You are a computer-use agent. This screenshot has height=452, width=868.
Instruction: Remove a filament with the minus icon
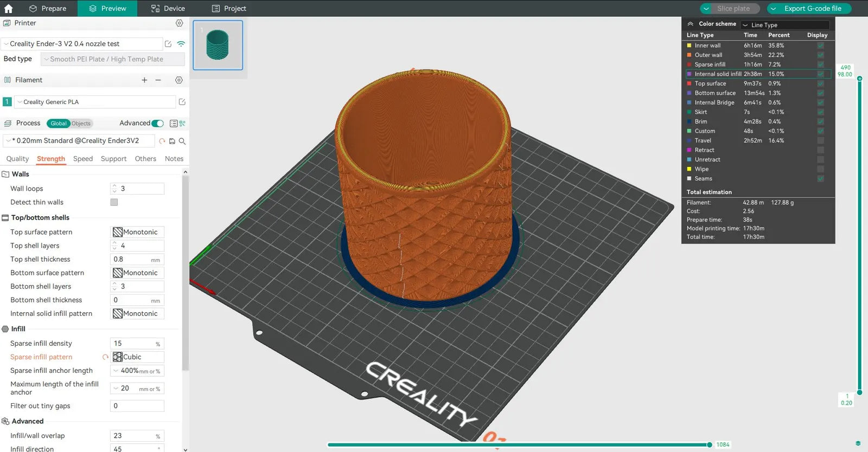[158, 80]
